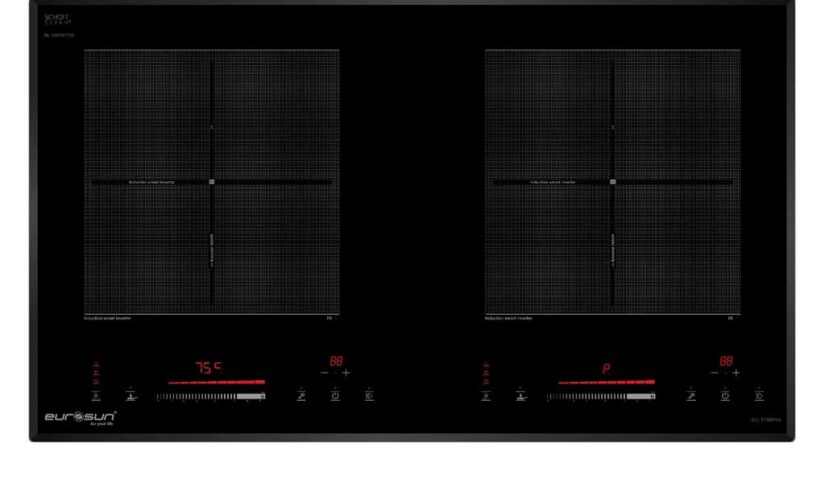The image size is (825, 504).
Task: Tap the red cooking mode indicators on the 75°C panel
Action: 96,373
